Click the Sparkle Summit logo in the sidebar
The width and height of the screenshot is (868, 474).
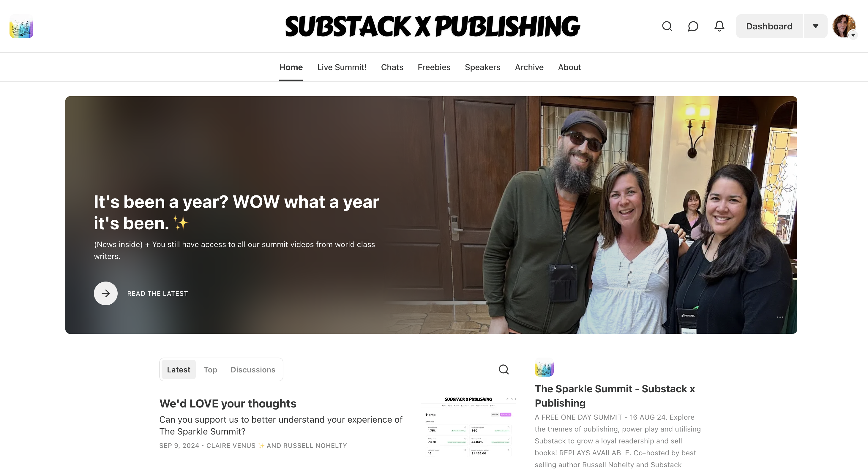point(544,367)
